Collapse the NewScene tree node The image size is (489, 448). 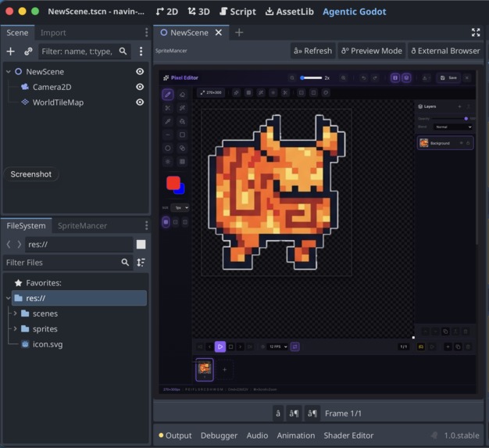point(9,71)
